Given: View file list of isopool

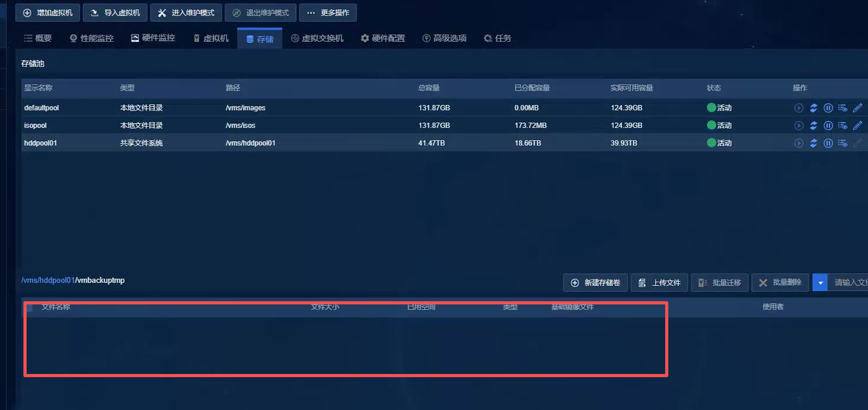Looking at the screenshot, I should (842, 126).
